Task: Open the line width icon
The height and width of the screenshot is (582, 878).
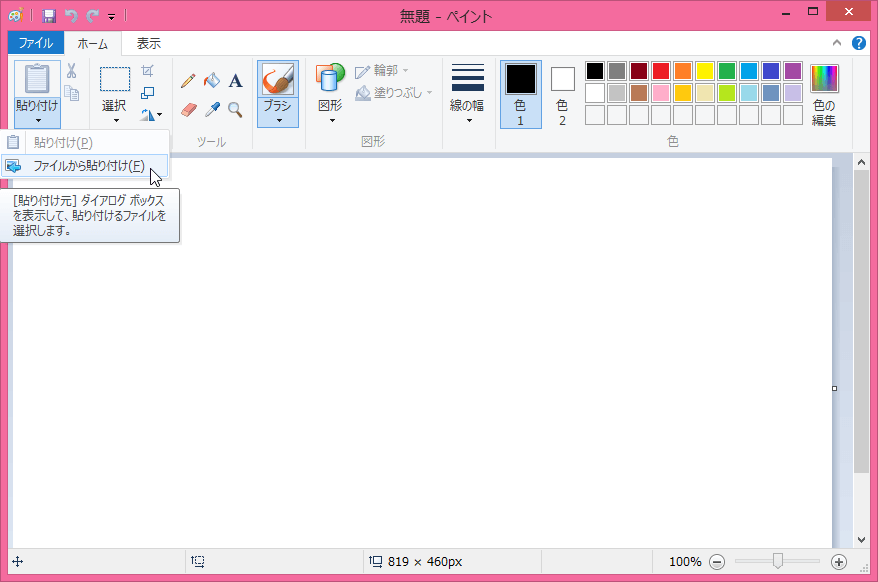Action: click(468, 78)
